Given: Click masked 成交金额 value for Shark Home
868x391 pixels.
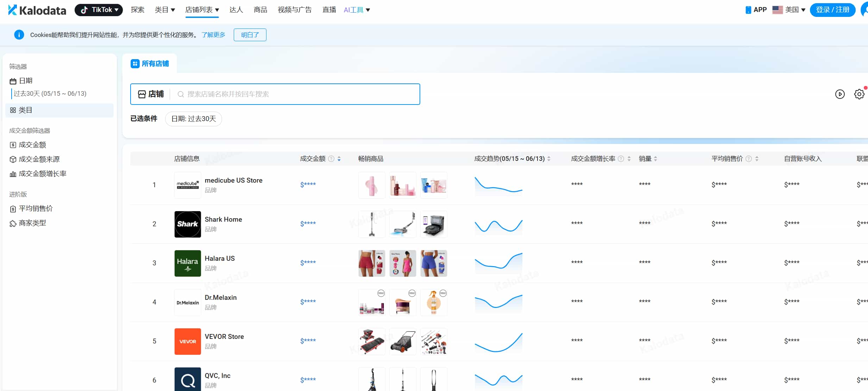Looking at the screenshot, I should 308,223.
